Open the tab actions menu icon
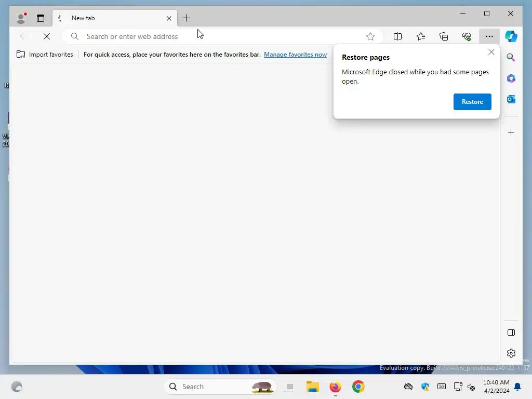Viewport: 532px width, 399px height. point(41,18)
